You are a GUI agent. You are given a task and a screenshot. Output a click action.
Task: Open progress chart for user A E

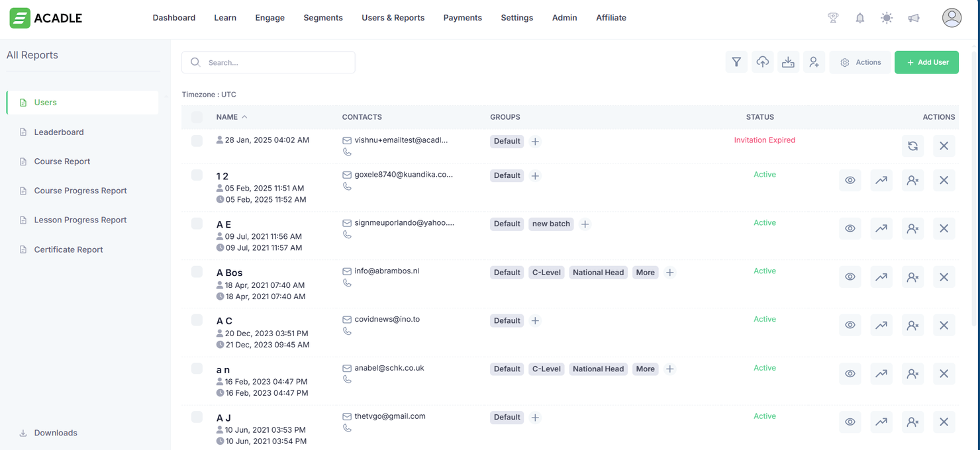[881, 228]
